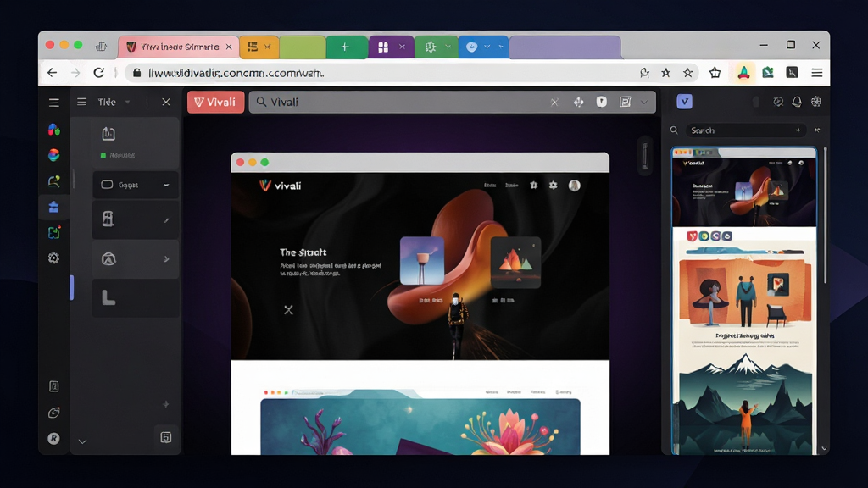This screenshot has height=488, width=868.
Task: Select the plain light green tab
Action: click(x=303, y=47)
